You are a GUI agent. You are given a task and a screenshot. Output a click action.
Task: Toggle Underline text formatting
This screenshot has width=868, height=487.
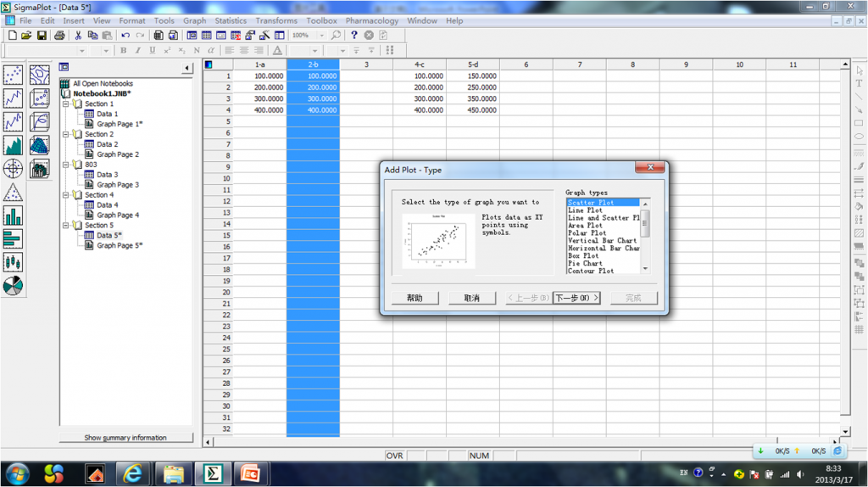tap(153, 50)
